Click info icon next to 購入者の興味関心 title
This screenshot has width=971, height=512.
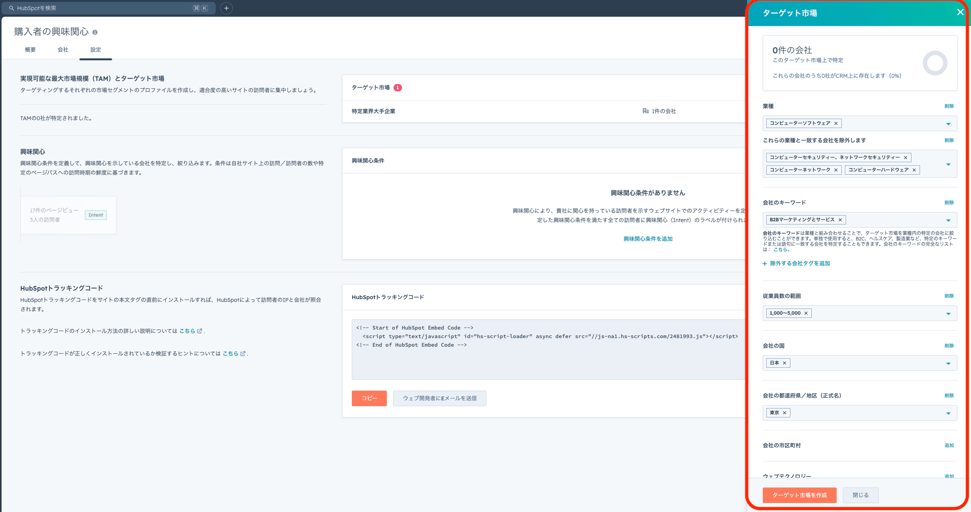click(95, 32)
